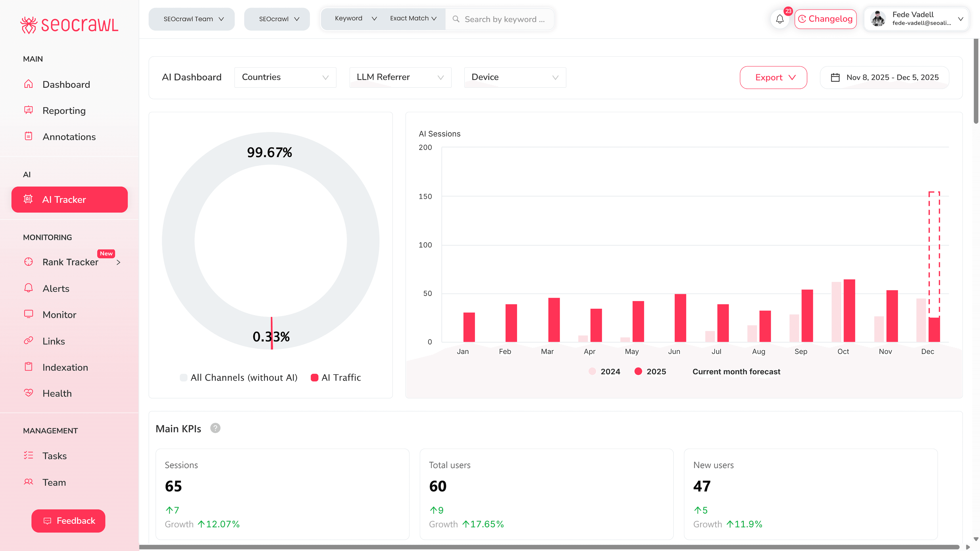Screen dimensions: 980x551
Task: Open Alerts from the monitoring section
Action: [x=56, y=288]
